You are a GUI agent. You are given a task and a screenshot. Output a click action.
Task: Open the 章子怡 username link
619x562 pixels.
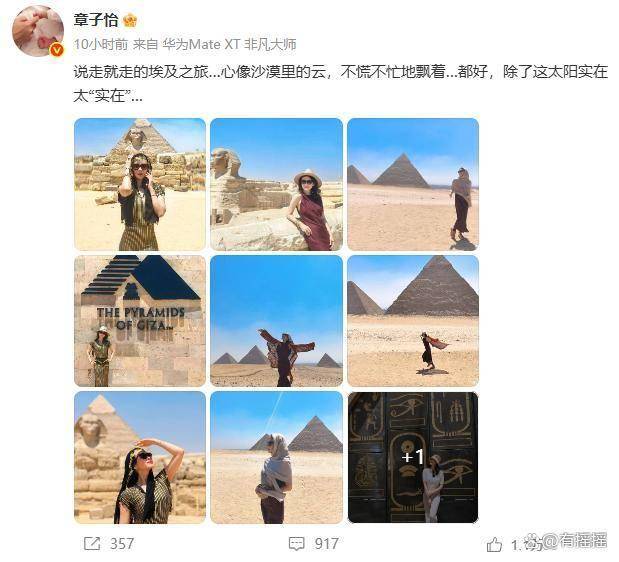pos(96,20)
